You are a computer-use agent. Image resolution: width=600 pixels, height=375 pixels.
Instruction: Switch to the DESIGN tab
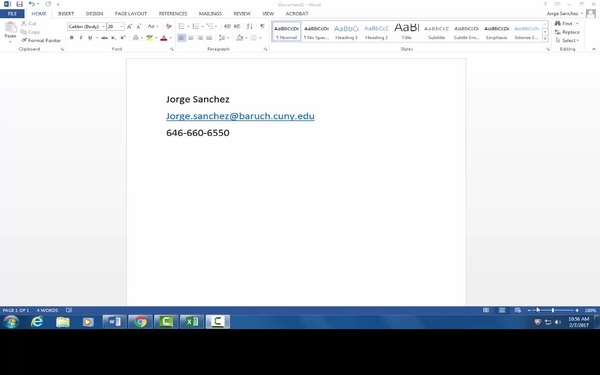pyautogui.click(x=94, y=13)
